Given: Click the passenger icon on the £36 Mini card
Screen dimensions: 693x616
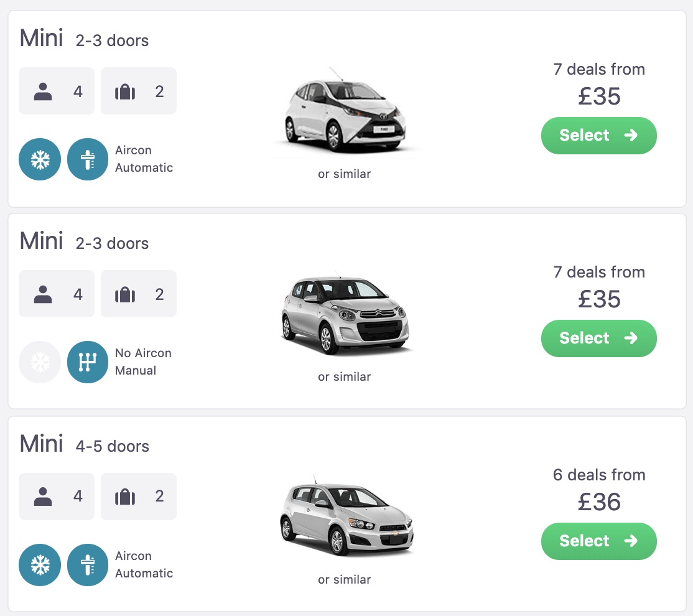Looking at the screenshot, I should pyautogui.click(x=43, y=497).
